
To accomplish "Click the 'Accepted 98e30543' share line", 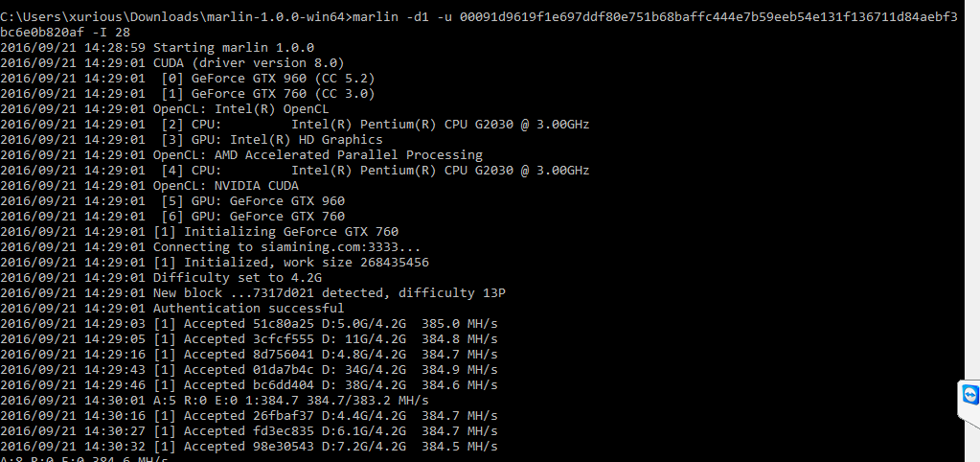I will (x=249, y=447).
